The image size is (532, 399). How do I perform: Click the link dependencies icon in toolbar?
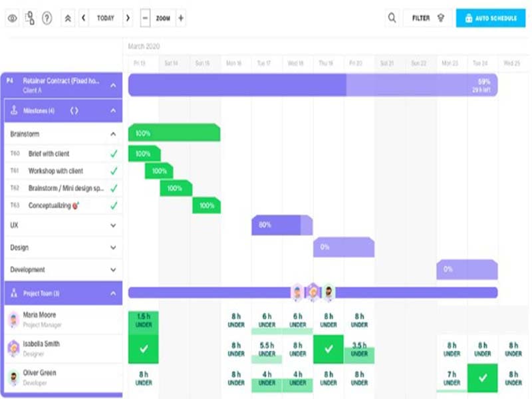tap(29, 17)
